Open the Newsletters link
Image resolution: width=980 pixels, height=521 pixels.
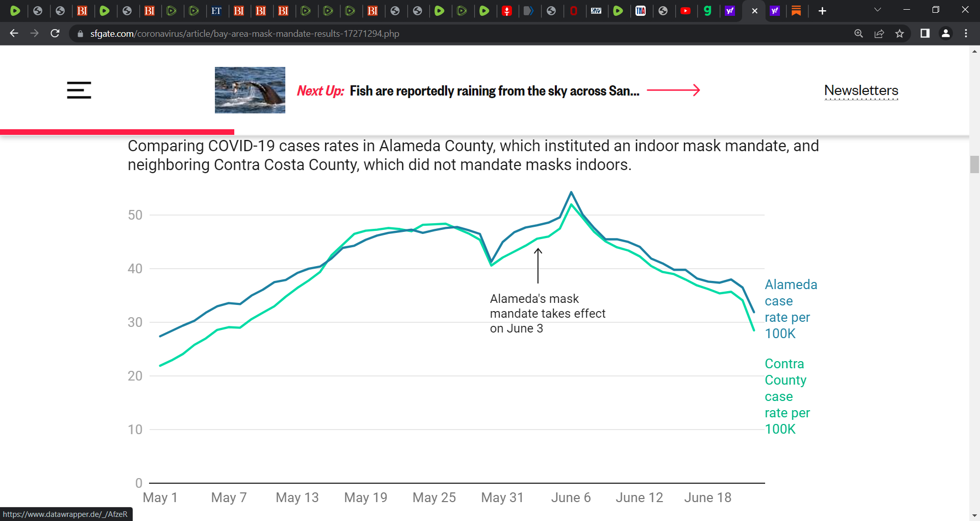pos(861,90)
